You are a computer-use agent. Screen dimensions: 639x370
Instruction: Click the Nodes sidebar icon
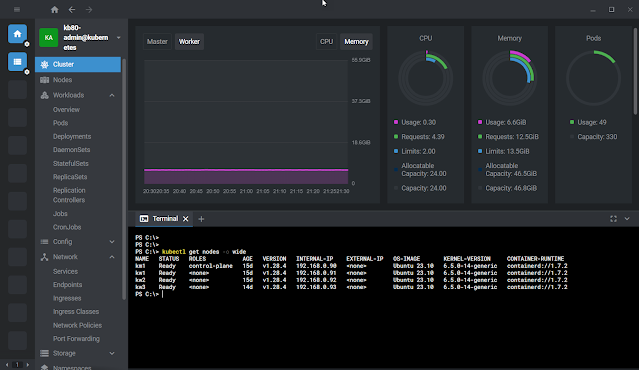pyautogui.click(x=44, y=80)
